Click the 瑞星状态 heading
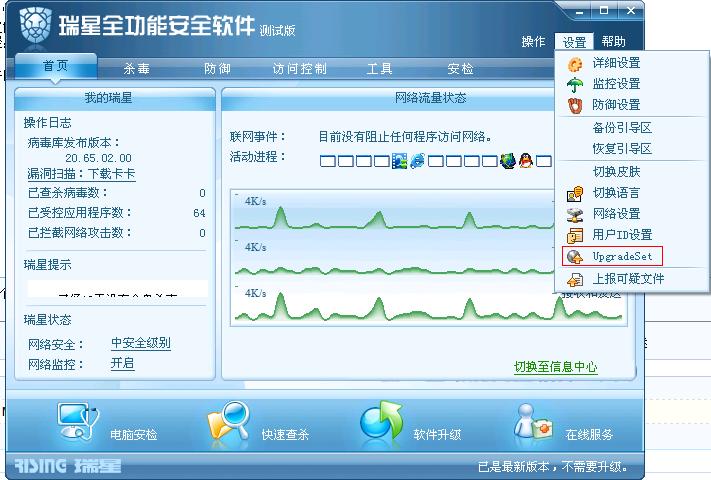711x480 pixels. (x=48, y=320)
